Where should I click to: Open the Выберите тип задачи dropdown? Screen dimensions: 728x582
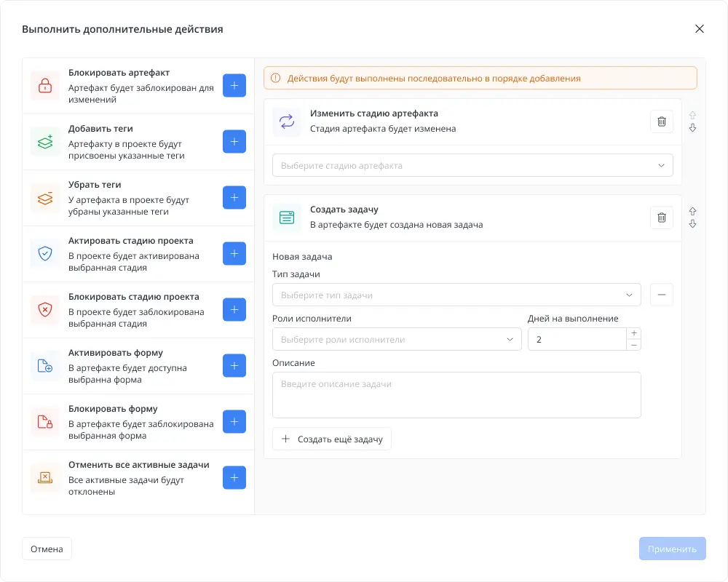pyautogui.click(x=457, y=295)
